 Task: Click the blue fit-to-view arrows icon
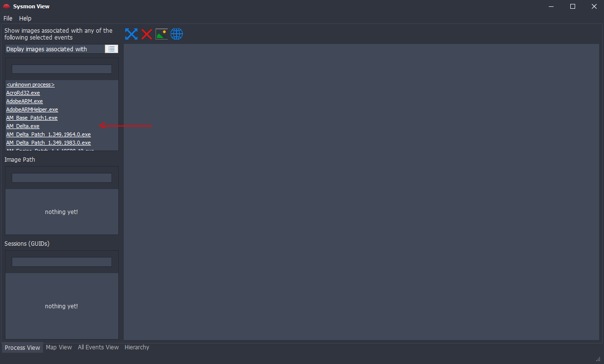[131, 34]
